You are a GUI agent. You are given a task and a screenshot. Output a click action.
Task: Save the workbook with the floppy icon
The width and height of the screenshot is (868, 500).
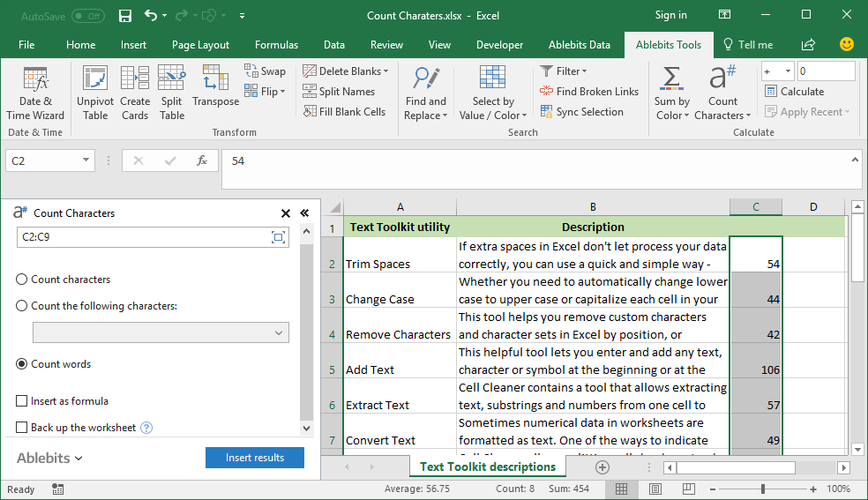pos(125,16)
